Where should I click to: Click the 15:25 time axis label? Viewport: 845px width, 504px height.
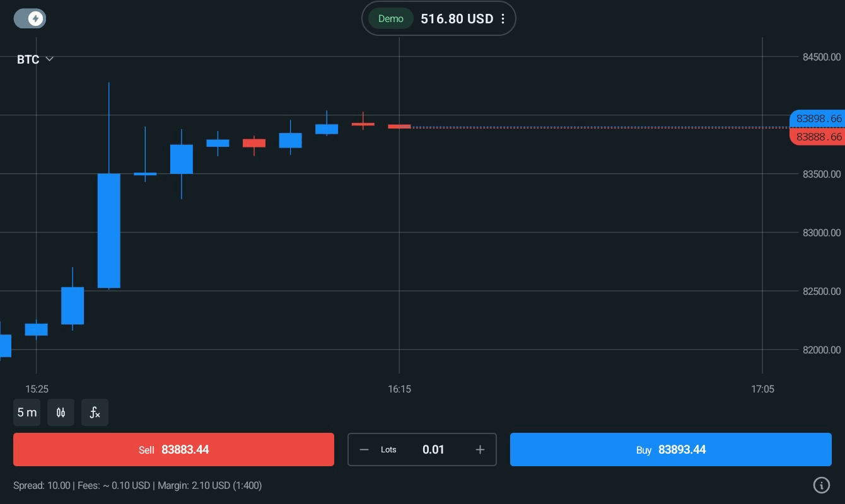tap(37, 389)
